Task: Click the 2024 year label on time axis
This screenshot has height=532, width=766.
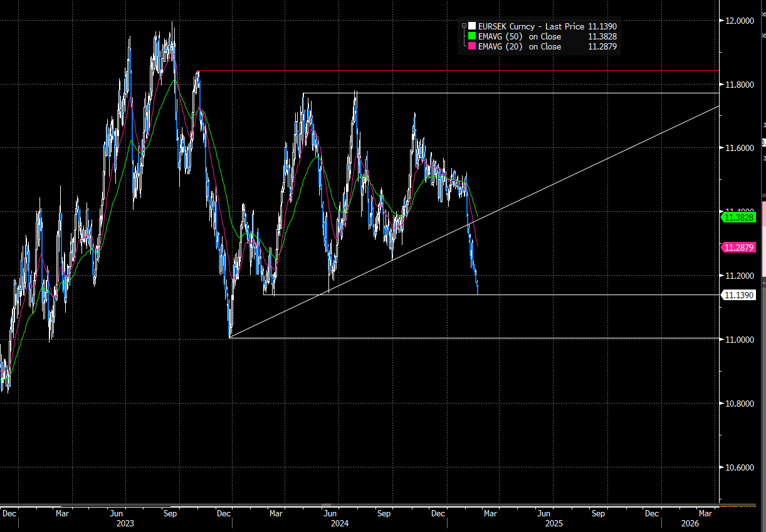Action: [x=339, y=522]
